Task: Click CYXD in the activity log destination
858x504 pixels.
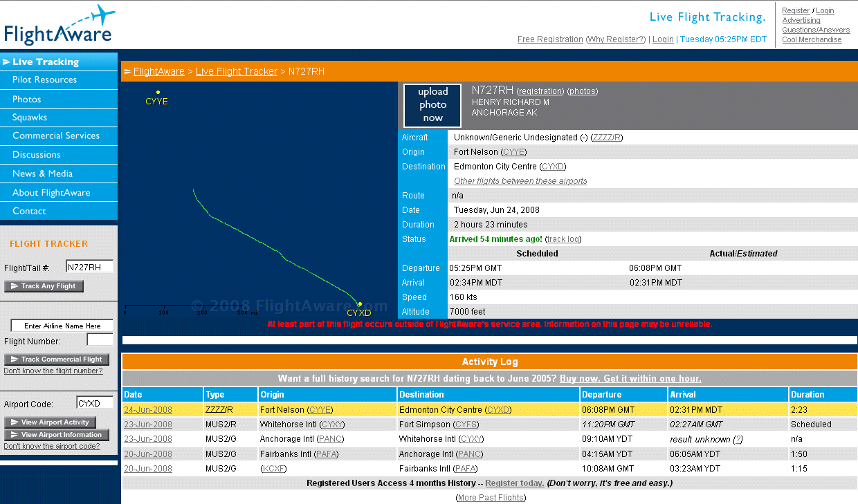Action: [x=498, y=410]
